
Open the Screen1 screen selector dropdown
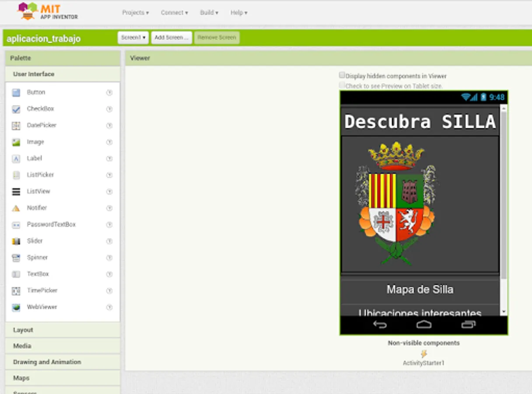[133, 38]
